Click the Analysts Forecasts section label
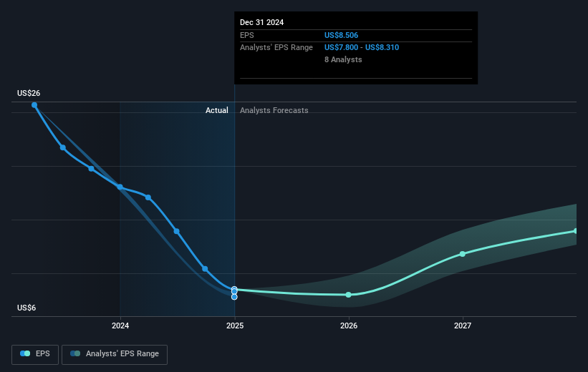The height and width of the screenshot is (372, 588). click(274, 110)
